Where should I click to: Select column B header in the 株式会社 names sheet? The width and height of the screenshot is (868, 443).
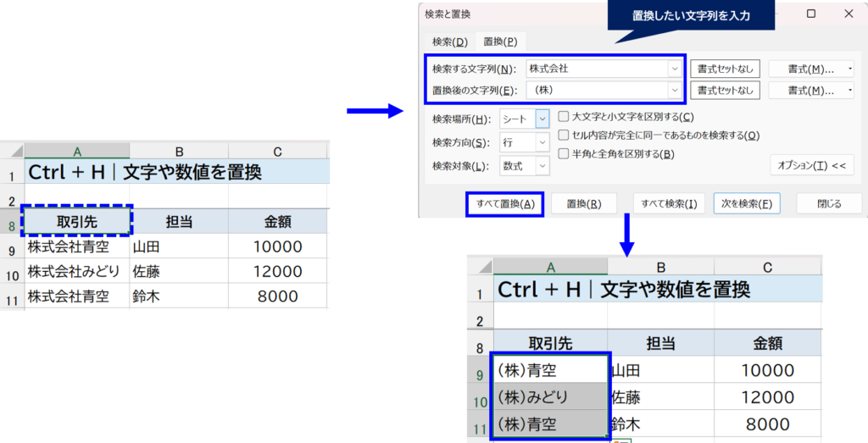(x=179, y=151)
